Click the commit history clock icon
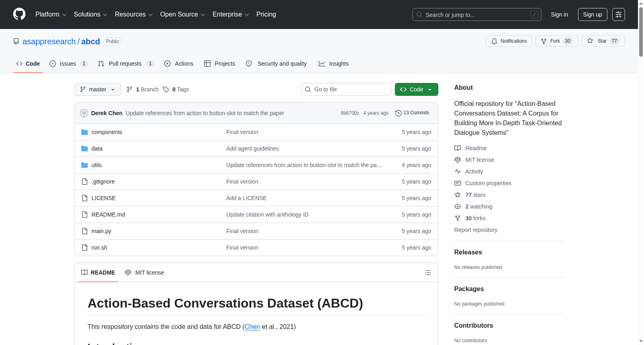The width and height of the screenshot is (644, 345). click(398, 113)
